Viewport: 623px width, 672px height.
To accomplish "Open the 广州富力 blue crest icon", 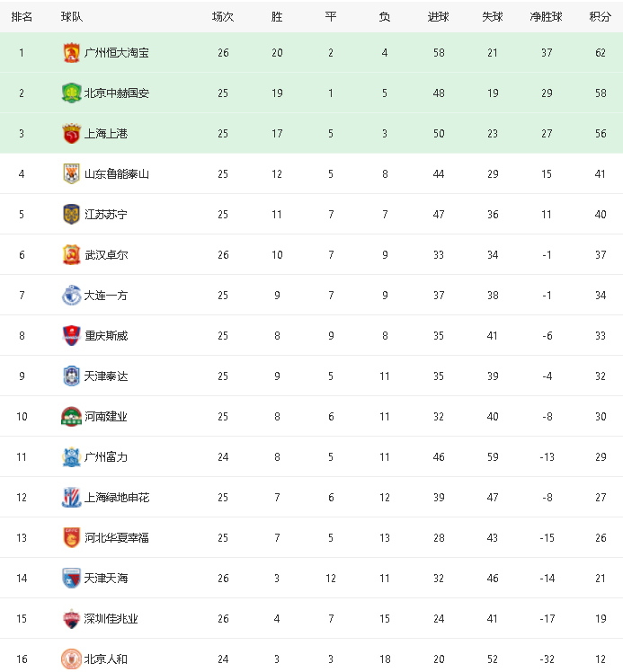I will [x=71, y=457].
